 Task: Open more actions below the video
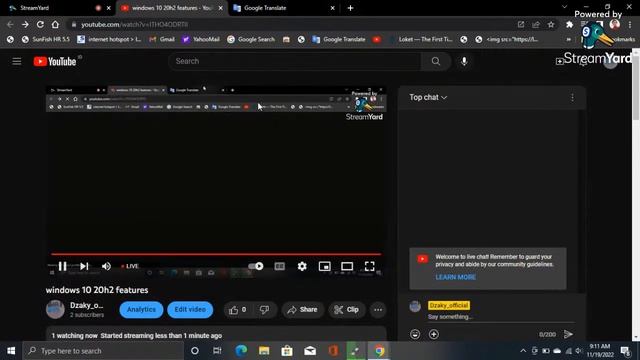tap(378, 310)
